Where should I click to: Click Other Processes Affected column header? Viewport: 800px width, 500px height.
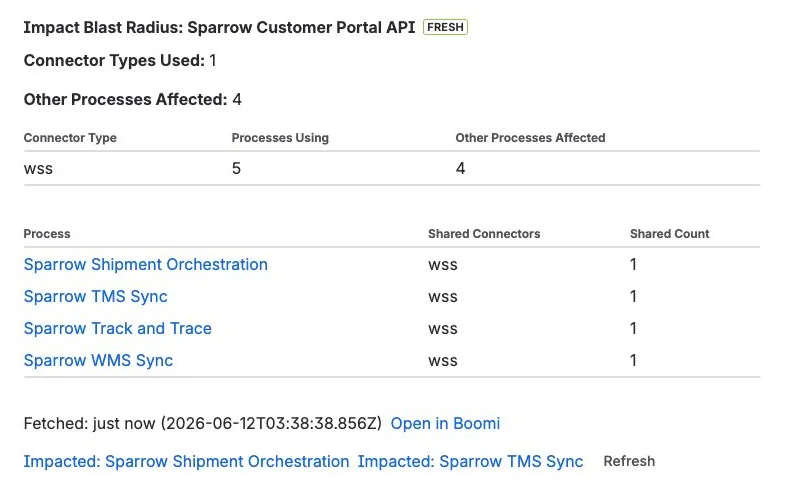pos(530,138)
